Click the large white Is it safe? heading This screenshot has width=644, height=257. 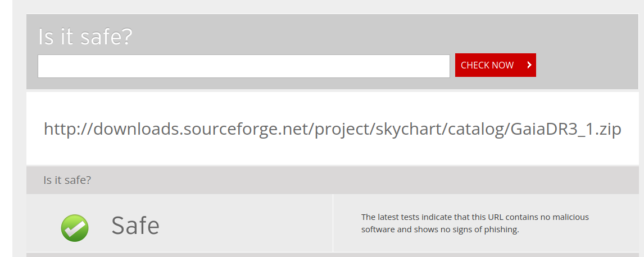click(x=85, y=36)
